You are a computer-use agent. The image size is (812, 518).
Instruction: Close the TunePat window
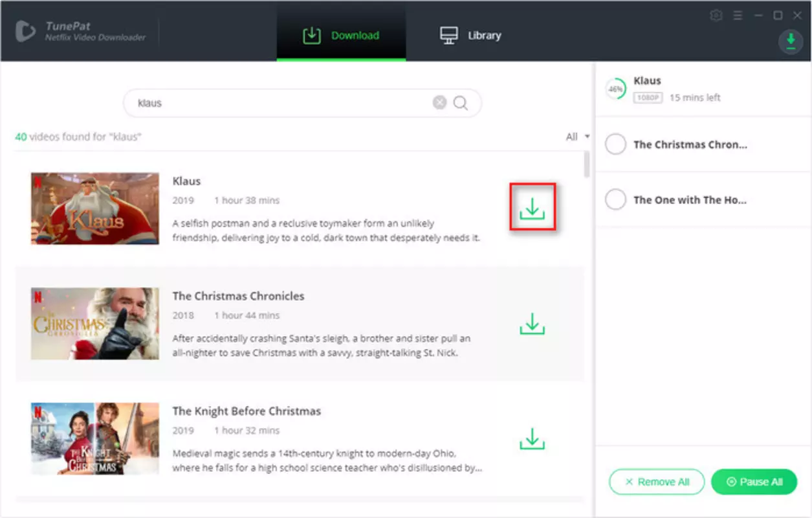796,16
